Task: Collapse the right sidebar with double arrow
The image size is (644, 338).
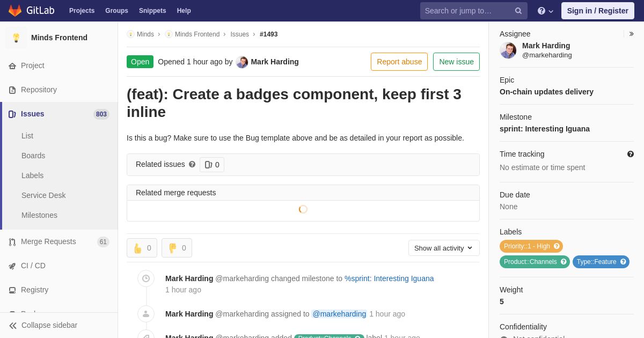Action: 632,34
